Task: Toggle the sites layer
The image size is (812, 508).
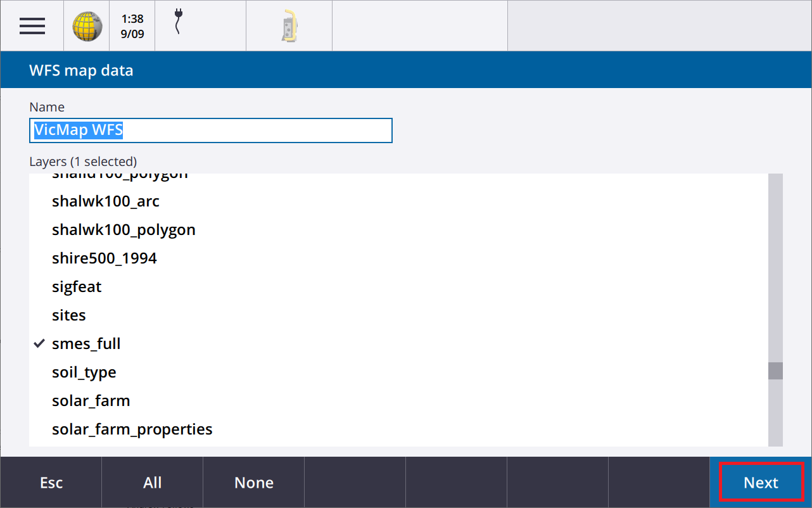Action: 69,315
